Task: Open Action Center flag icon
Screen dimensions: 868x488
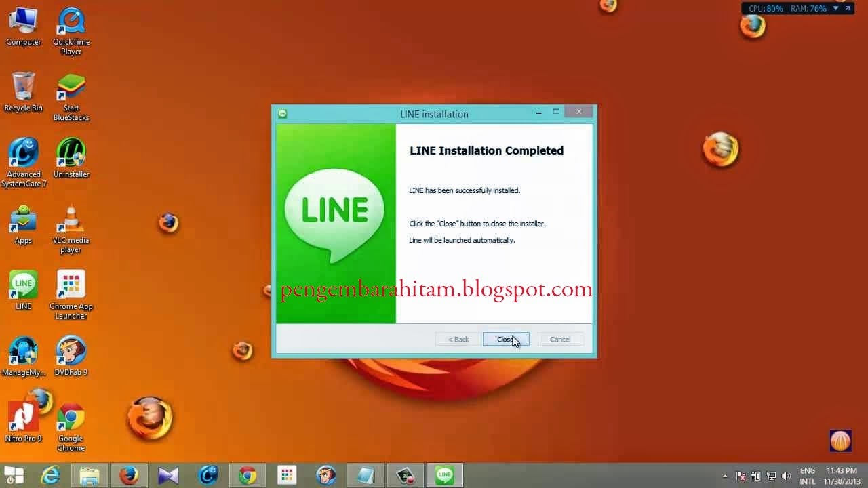Action: (x=741, y=476)
